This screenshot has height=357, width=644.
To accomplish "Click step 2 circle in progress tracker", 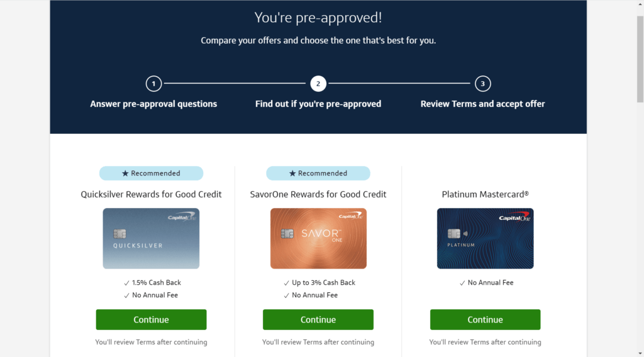I will [318, 84].
